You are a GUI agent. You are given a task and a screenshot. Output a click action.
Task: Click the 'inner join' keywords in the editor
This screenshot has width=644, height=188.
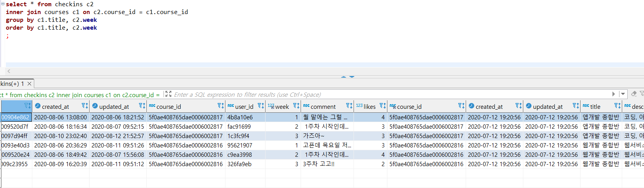coord(23,12)
